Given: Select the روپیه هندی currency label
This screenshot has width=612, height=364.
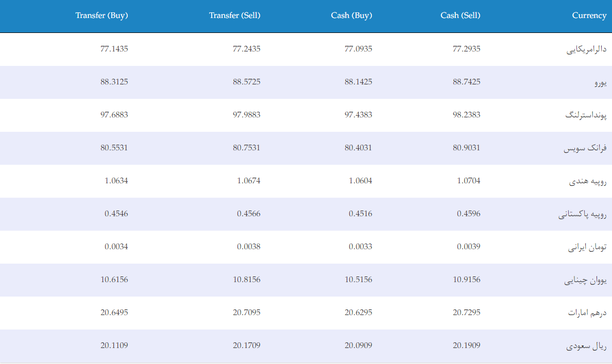Looking at the screenshot, I should (x=587, y=181).
